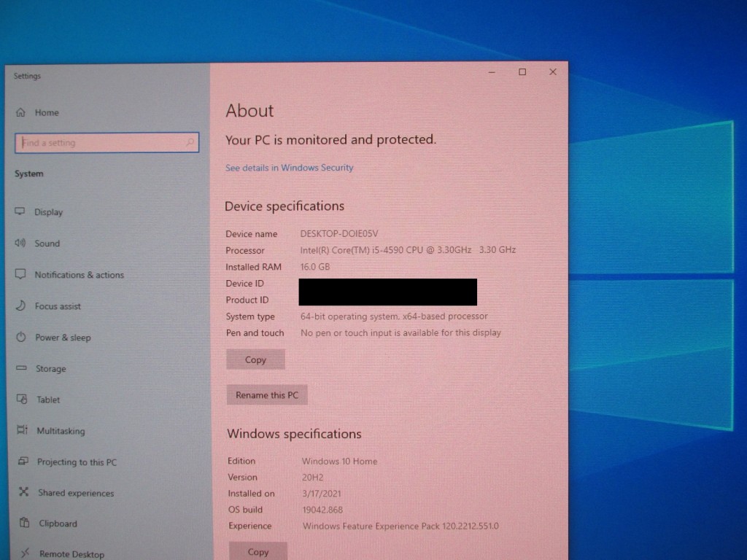This screenshot has height=560, width=747.
Task: Click the OS build number 19042.868
Action: click(322, 510)
